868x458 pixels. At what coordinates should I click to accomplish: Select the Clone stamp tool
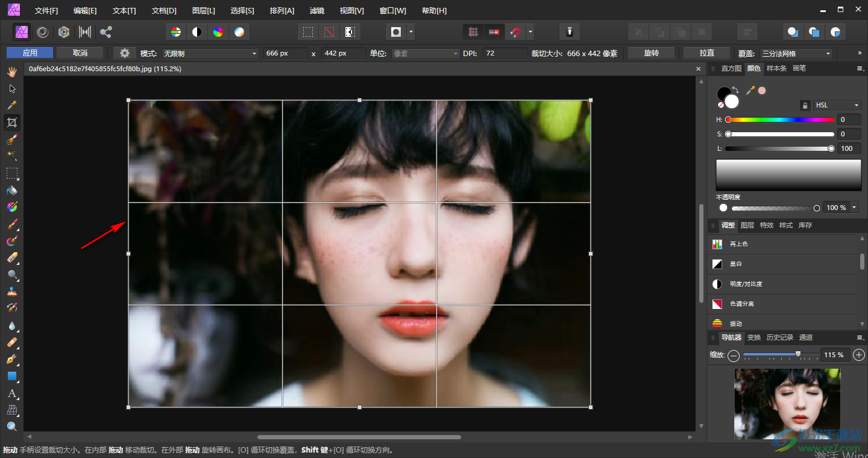click(11, 291)
